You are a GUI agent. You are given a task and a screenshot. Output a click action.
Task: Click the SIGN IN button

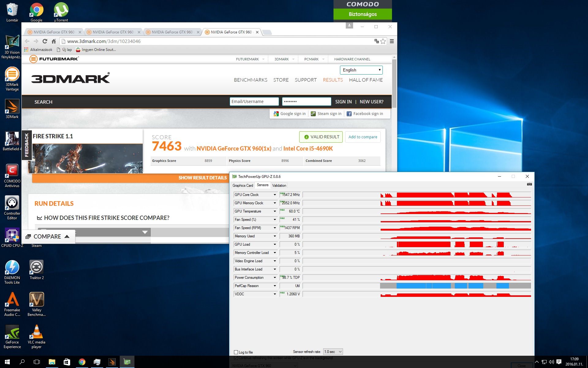tap(343, 102)
